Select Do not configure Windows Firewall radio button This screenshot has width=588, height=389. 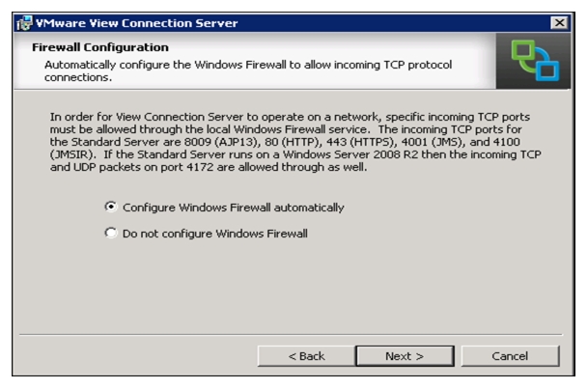(x=111, y=233)
